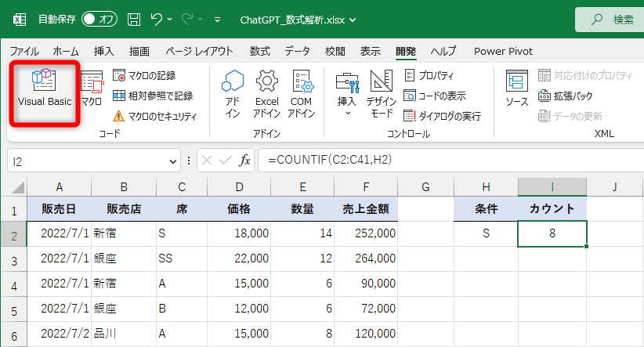Click Refresh Data in XML group
The width and height of the screenshot is (644, 347).
pos(570,116)
